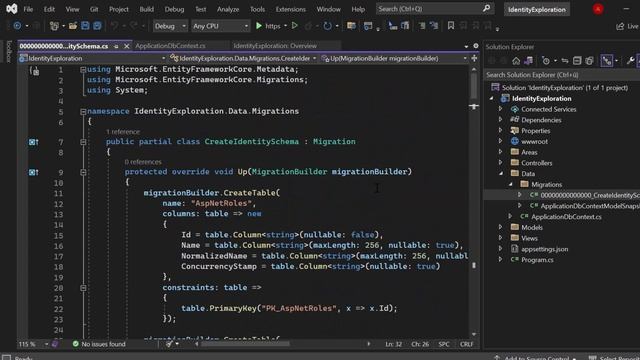Open the File menu
640x360 pixels.
point(28,9)
